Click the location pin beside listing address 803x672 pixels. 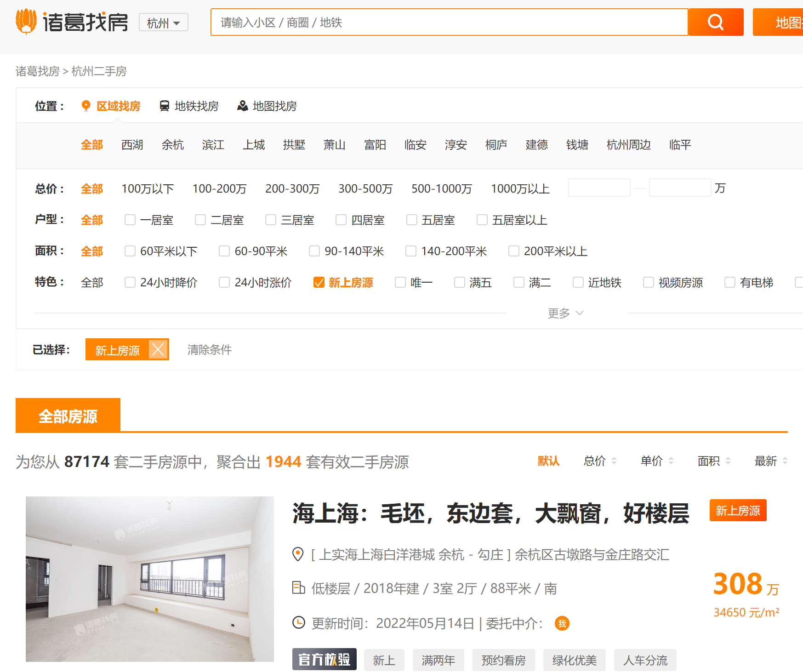coord(298,554)
